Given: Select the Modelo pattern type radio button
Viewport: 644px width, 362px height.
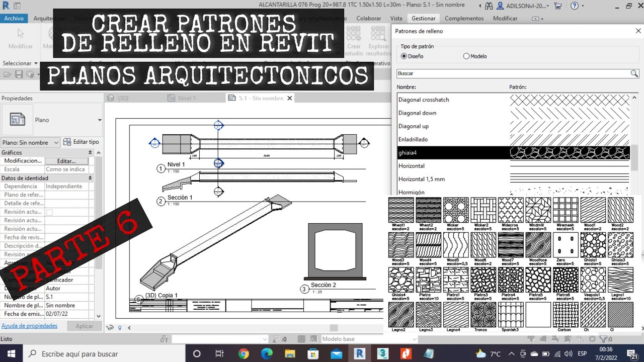Looking at the screenshot, I should click(466, 56).
